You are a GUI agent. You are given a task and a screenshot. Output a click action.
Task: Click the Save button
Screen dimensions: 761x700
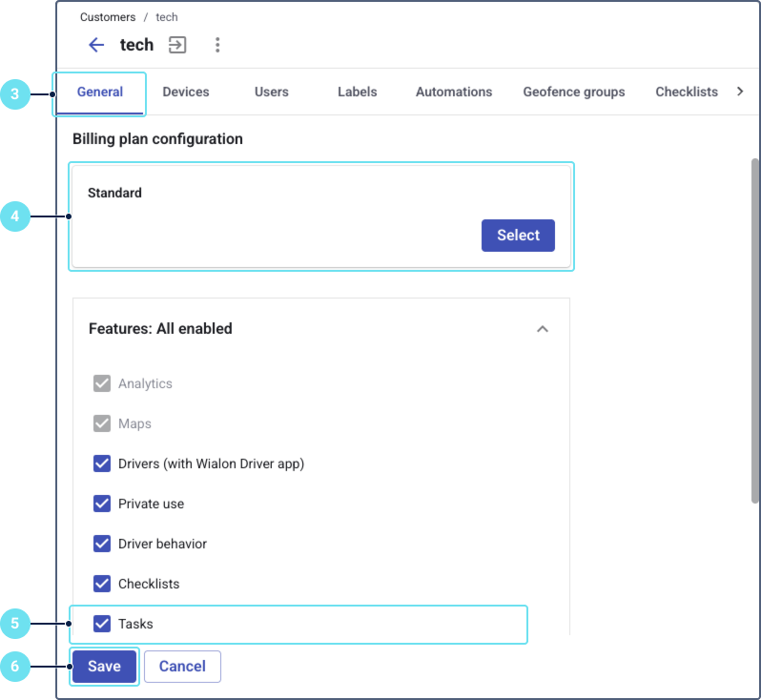[x=104, y=667]
